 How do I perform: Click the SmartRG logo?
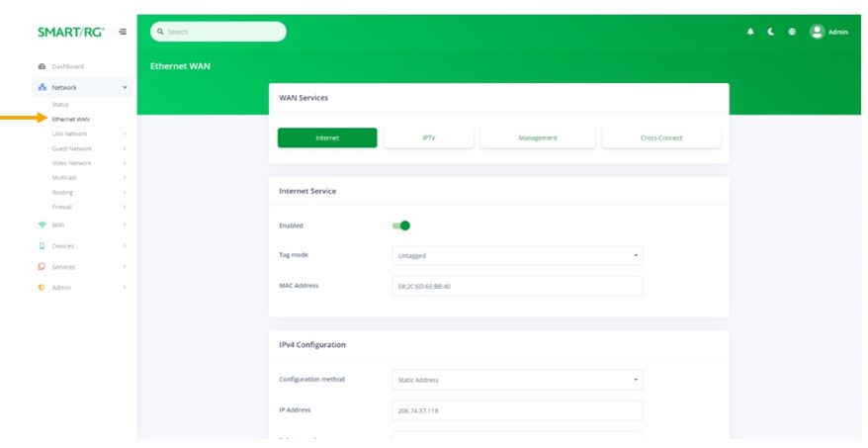pos(71,32)
